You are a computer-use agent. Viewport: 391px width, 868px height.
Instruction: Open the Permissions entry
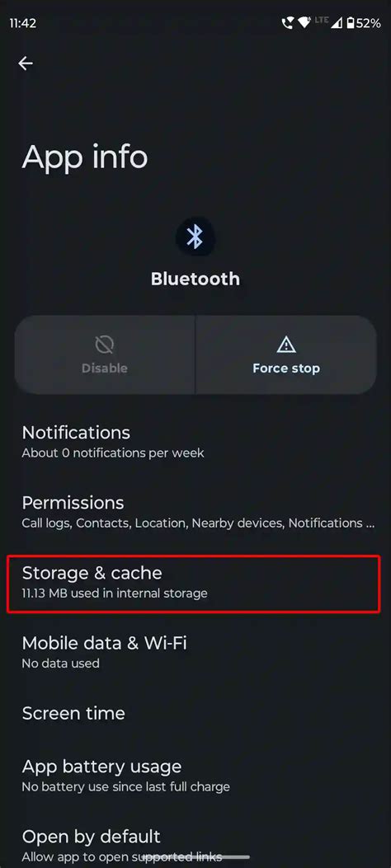point(195,512)
